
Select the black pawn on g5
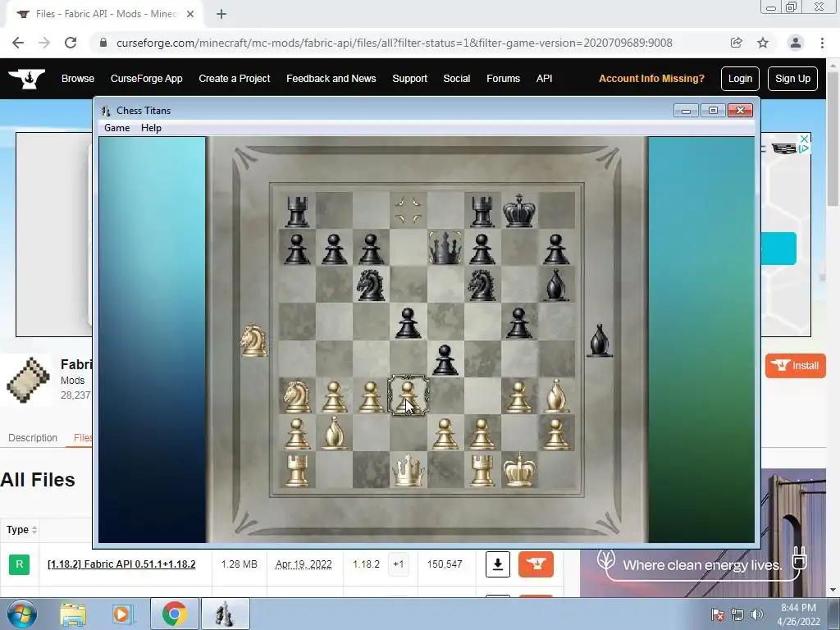coord(518,322)
